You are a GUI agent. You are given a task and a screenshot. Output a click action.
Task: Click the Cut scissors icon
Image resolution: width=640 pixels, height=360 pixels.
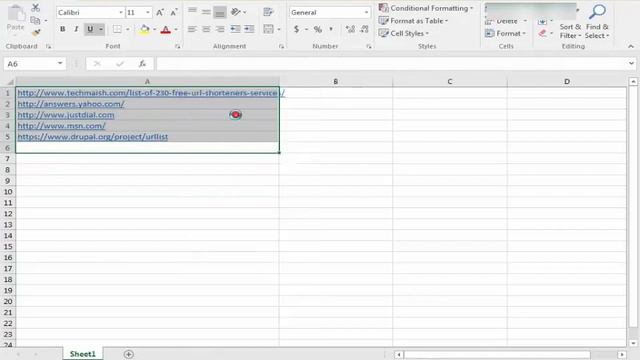pyautogui.click(x=36, y=8)
